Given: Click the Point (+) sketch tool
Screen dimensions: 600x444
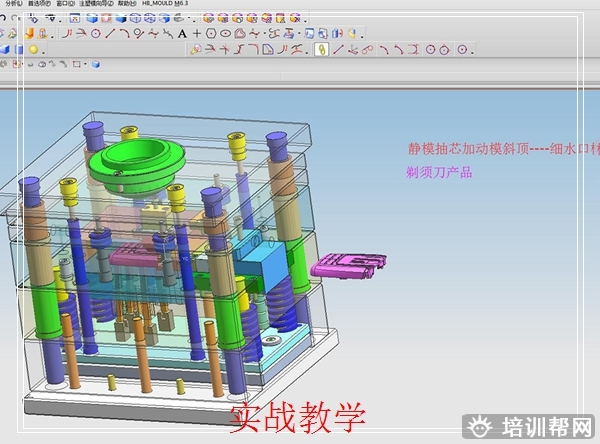Looking at the screenshot, I should [x=197, y=33].
